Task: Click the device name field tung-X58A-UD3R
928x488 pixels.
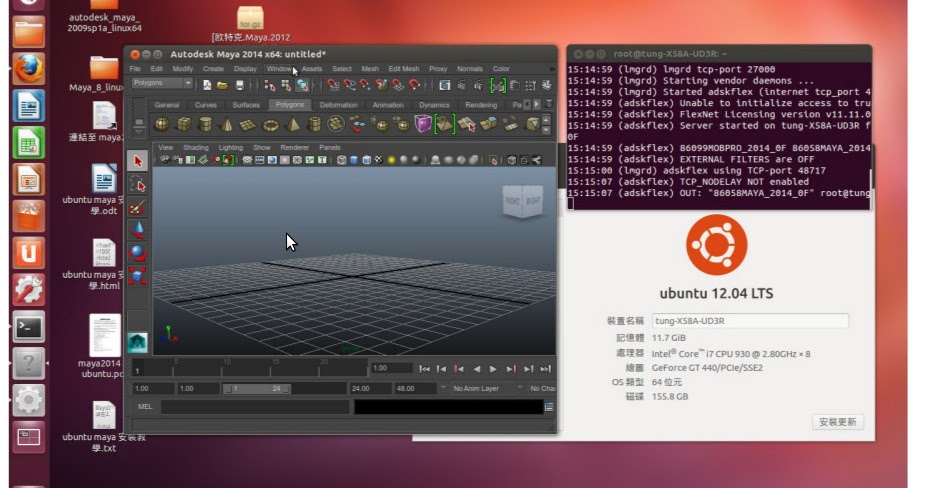Action: 750,321
